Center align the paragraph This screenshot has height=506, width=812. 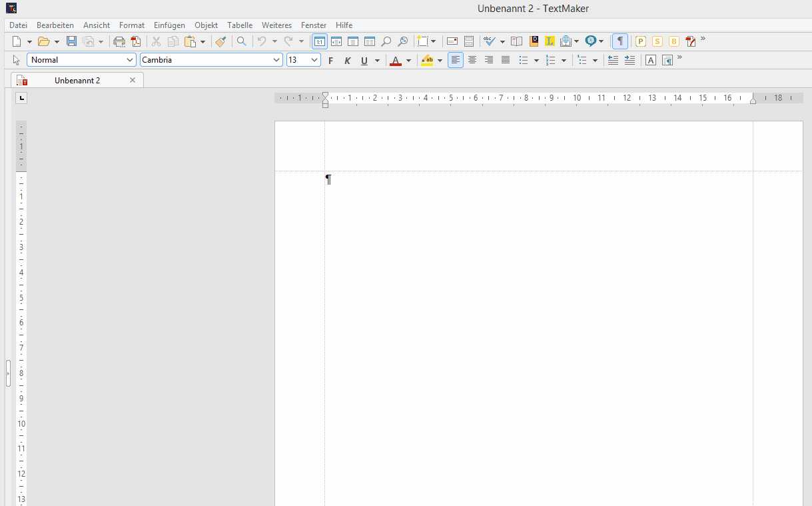coord(472,60)
